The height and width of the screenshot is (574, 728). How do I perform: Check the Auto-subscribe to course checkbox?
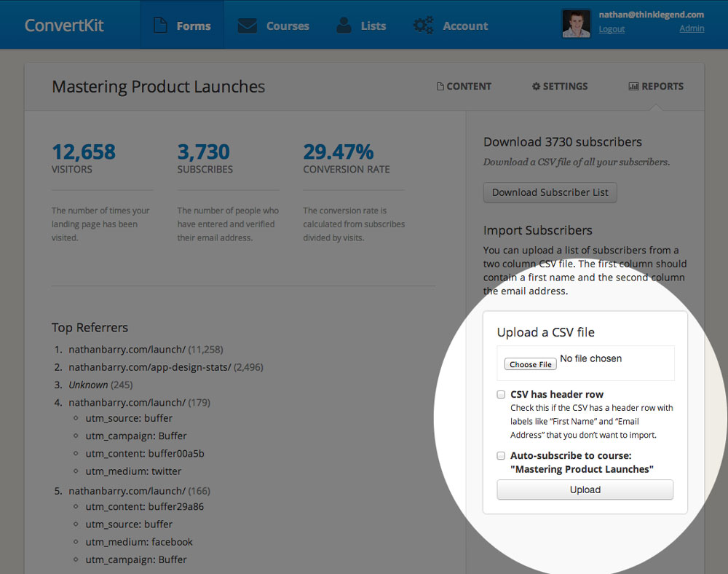click(501, 456)
